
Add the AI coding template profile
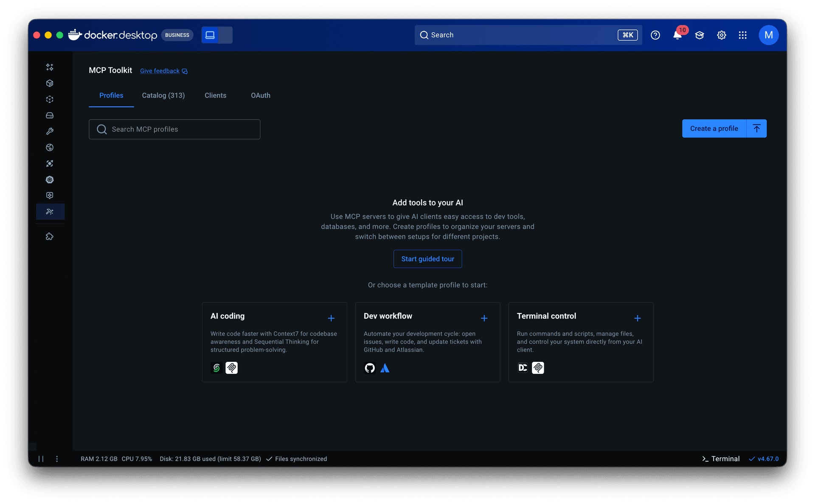[331, 318]
